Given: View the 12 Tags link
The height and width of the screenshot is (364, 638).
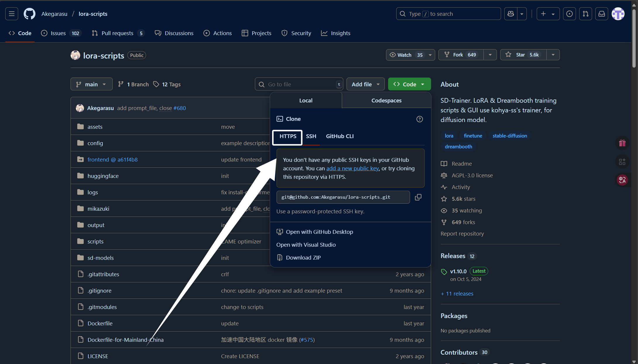Looking at the screenshot, I should (167, 84).
